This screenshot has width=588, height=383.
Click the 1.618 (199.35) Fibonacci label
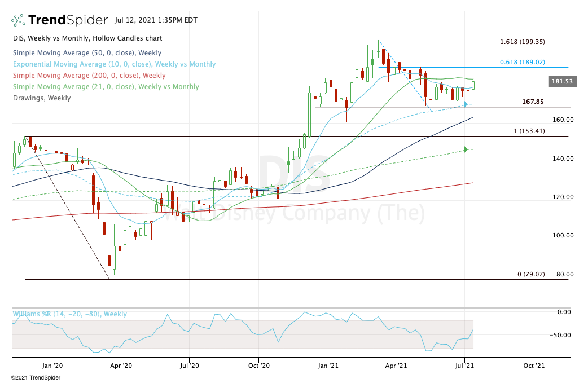(x=523, y=42)
